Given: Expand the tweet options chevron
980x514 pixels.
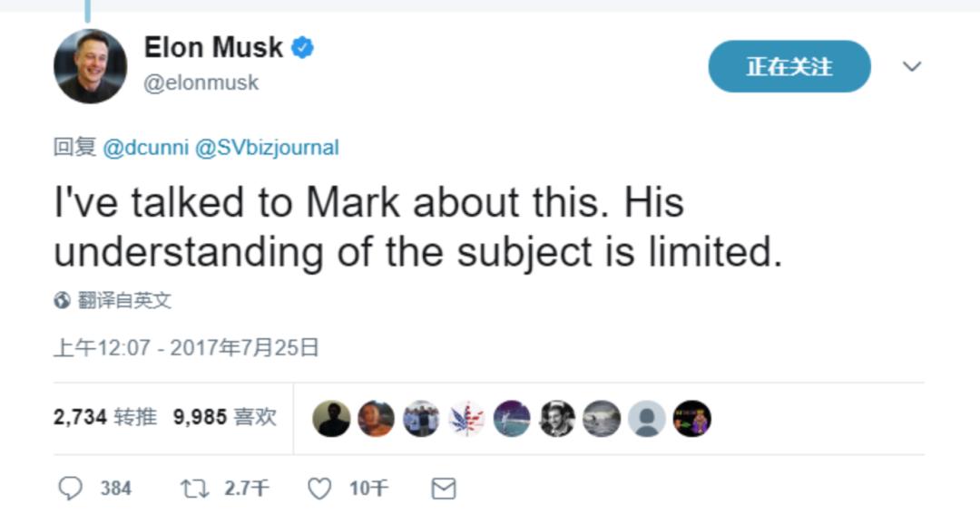Looking at the screenshot, I should (x=912, y=66).
